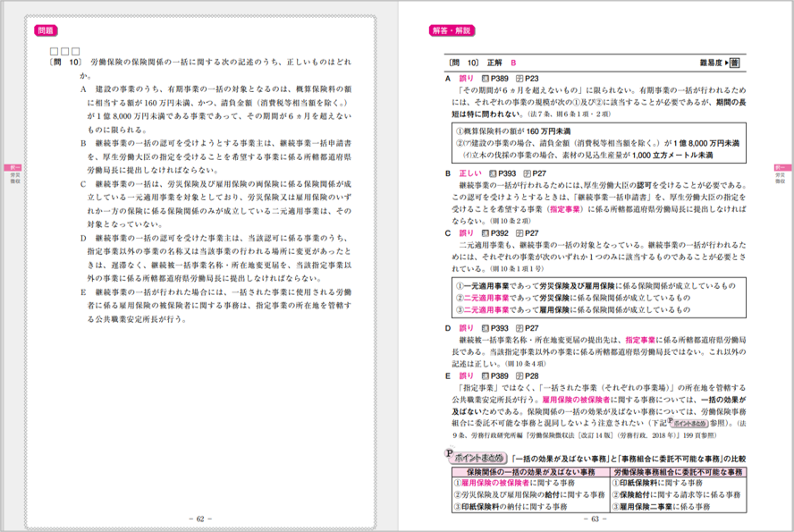The height and width of the screenshot is (532, 794).
Task: Click the pink 正解 B answer letter
Action: [514, 63]
